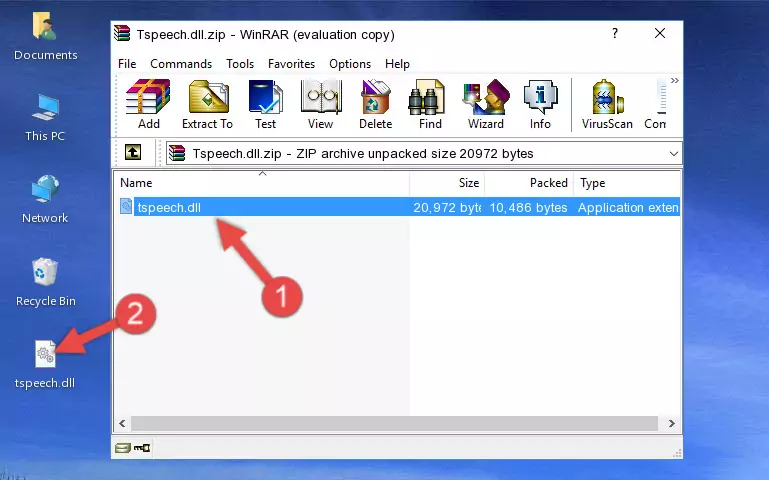769x480 pixels.
Task: Sort by the Name column header
Action: point(262,183)
